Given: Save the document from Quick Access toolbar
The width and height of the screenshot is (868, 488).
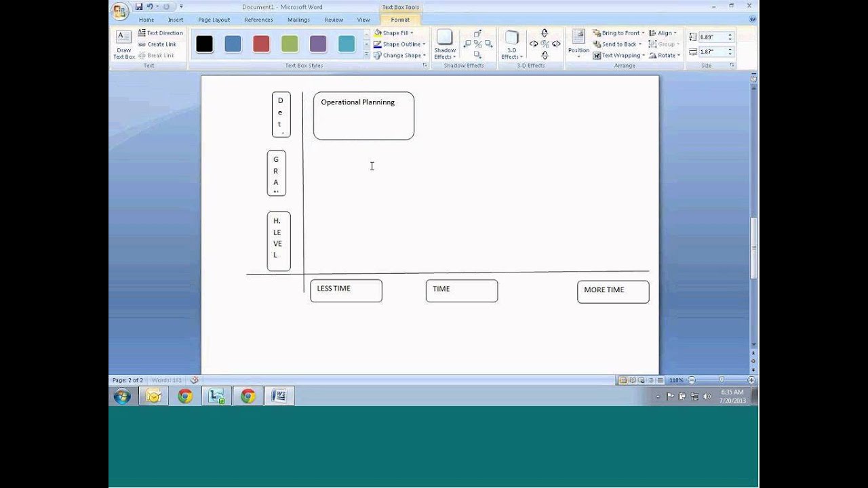Looking at the screenshot, I should click(x=139, y=7).
